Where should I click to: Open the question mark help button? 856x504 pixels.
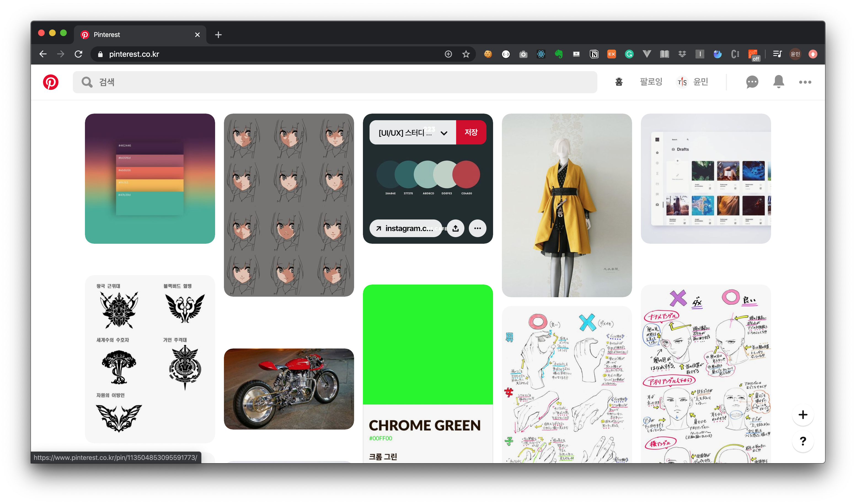point(803,441)
